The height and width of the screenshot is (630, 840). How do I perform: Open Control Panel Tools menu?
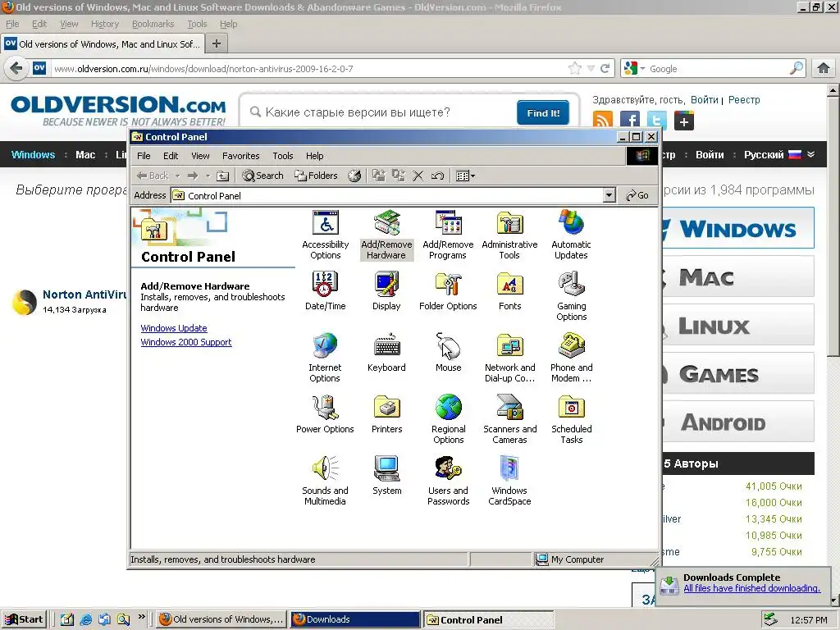point(282,156)
